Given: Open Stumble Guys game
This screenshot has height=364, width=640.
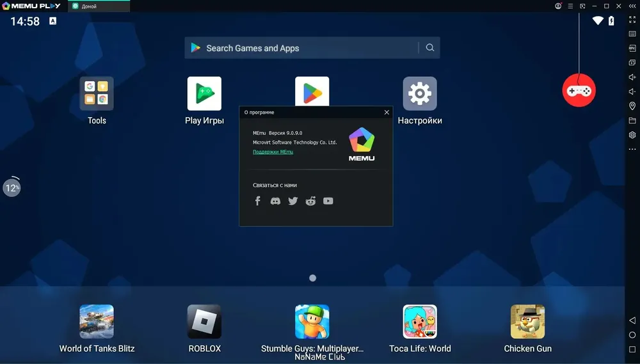Looking at the screenshot, I should coord(312,322).
